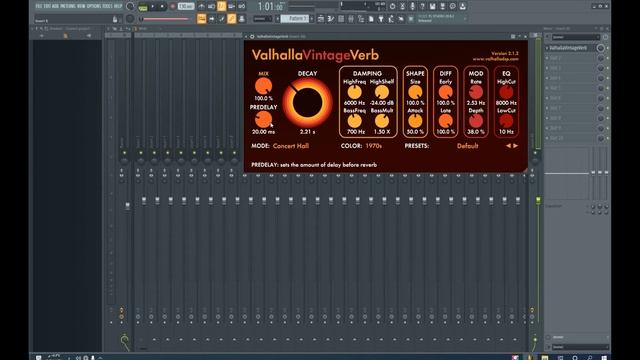Click the song position time display
The height and width of the screenshot is (360, 640).
(x=270, y=7)
